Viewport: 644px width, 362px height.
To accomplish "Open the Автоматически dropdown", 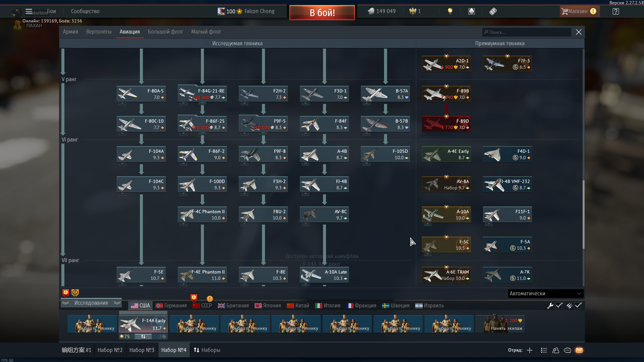I will (546, 293).
